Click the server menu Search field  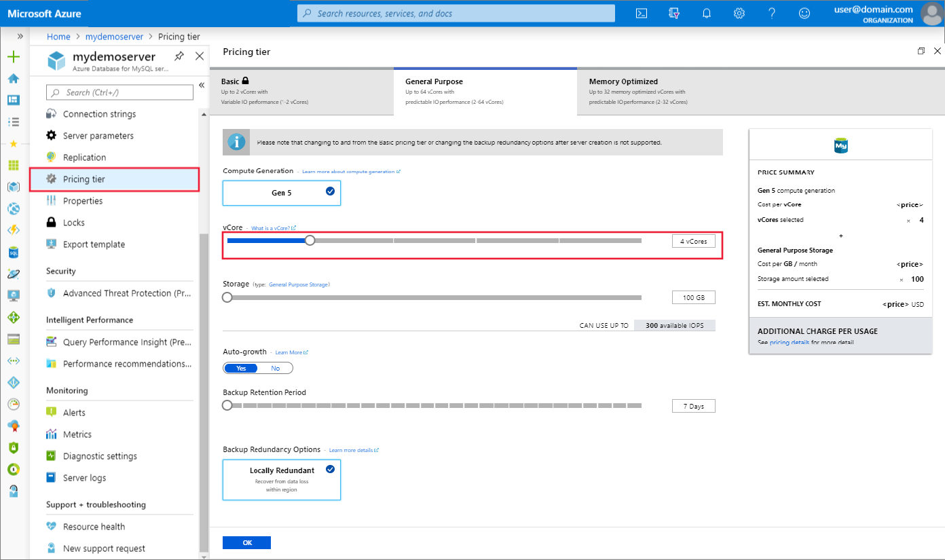(x=119, y=92)
